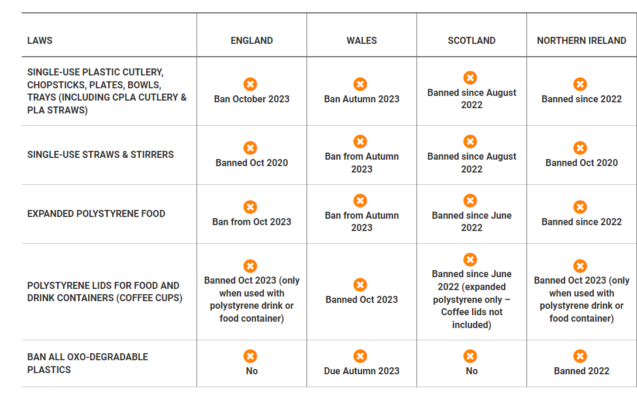The height and width of the screenshot is (400, 637).
Task: Select the NORTHERN IRELAND column header
Action: coord(581,41)
